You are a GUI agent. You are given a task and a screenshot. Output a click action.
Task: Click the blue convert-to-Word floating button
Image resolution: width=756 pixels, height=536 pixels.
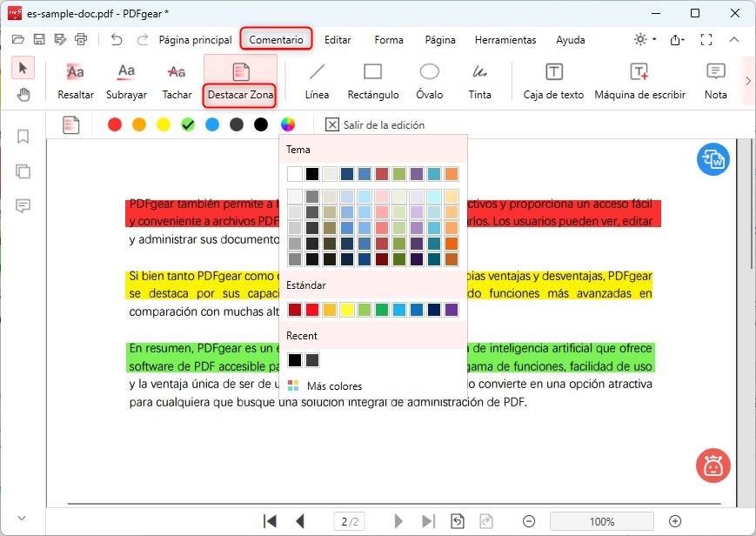(713, 159)
